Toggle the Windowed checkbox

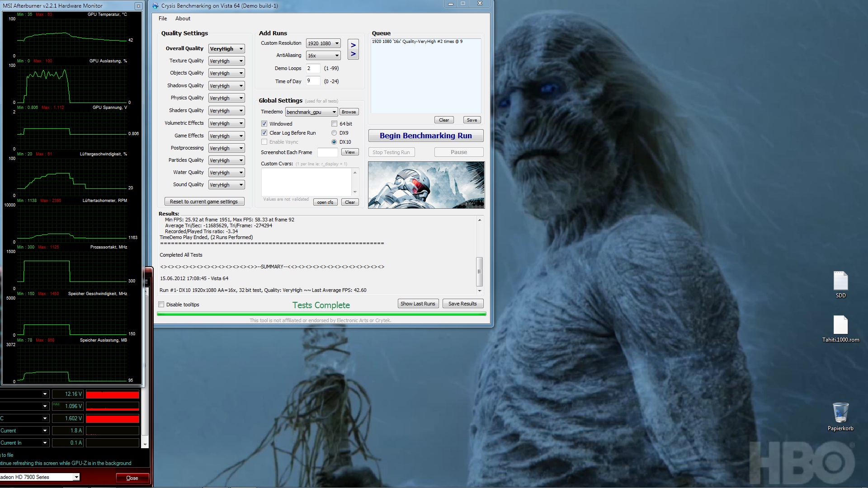tap(264, 124)
